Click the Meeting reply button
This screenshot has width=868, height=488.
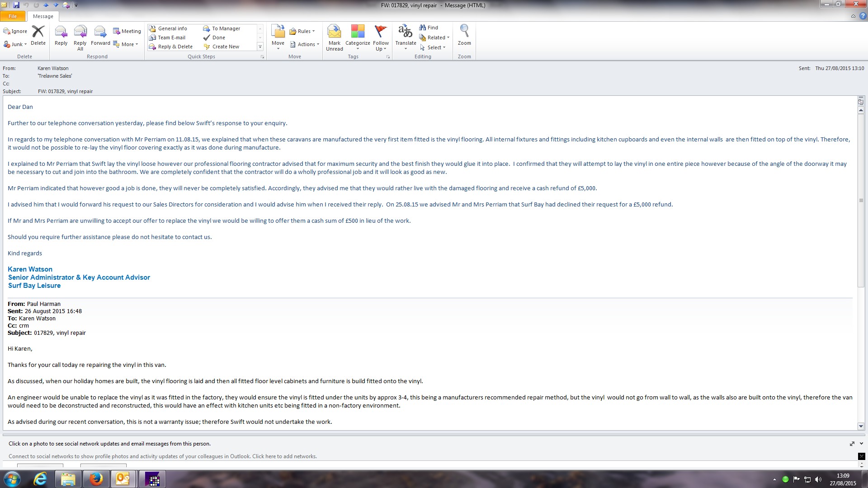(127, 31)
